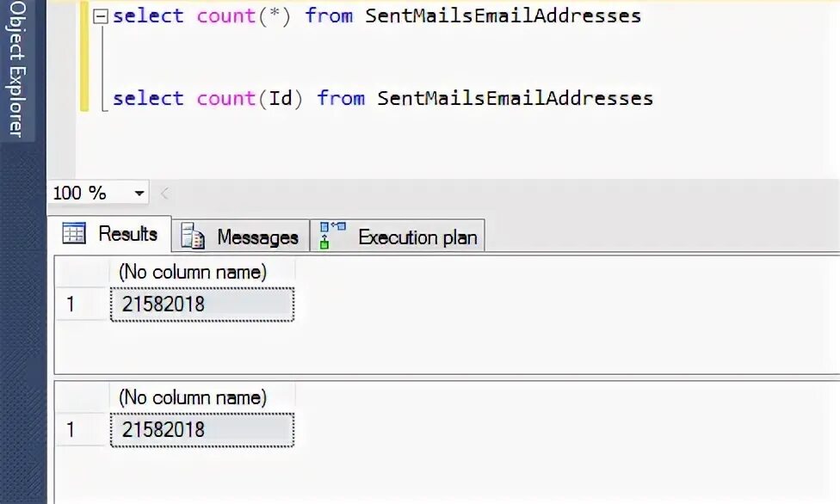Viewport: 840px width, 504px height.
Task: Click the Results tab grid icon
Action: pyautogui.click(x=75, y=234)
